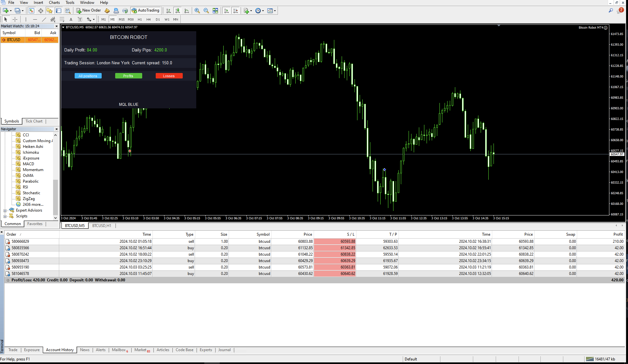628x364 pixels.
Task: Click the Tile Windows icon
Action: (x=215, y=11)
